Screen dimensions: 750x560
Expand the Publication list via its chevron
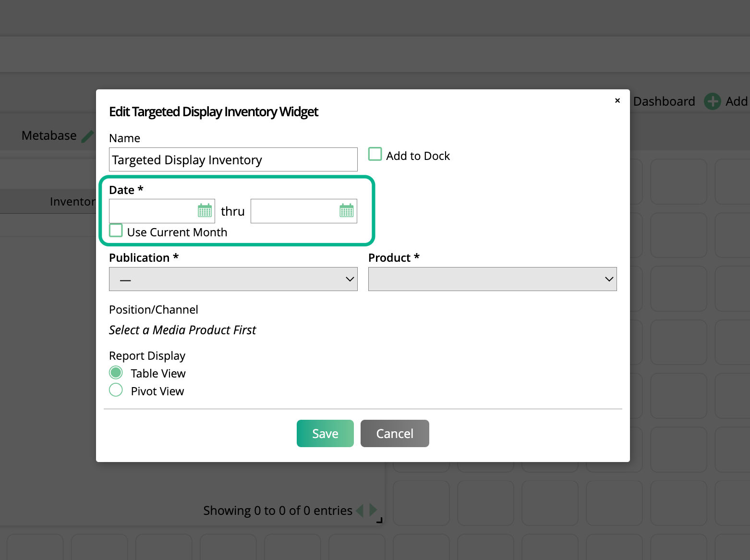pos(349,279)
